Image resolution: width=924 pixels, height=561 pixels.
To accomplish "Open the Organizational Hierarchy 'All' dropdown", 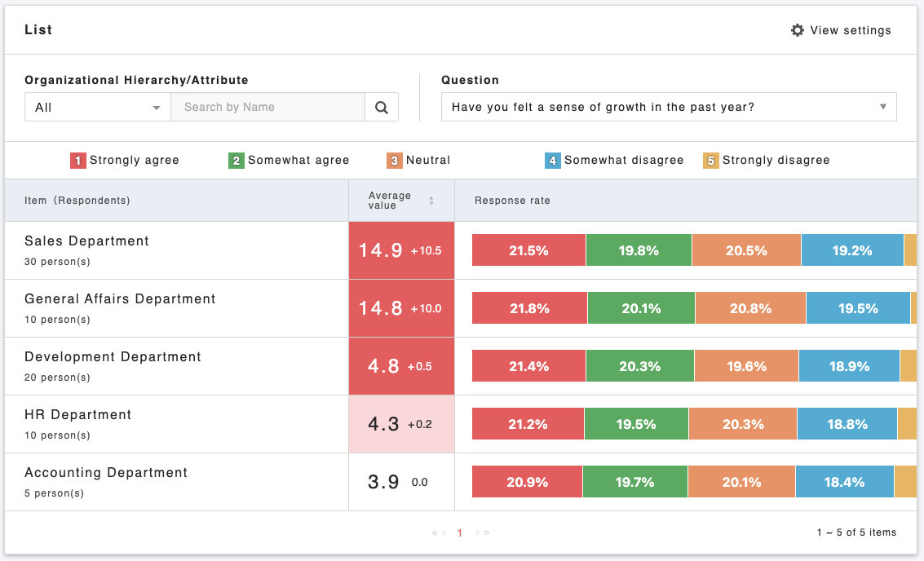I will pyautogui.click(x=98, y=107).
